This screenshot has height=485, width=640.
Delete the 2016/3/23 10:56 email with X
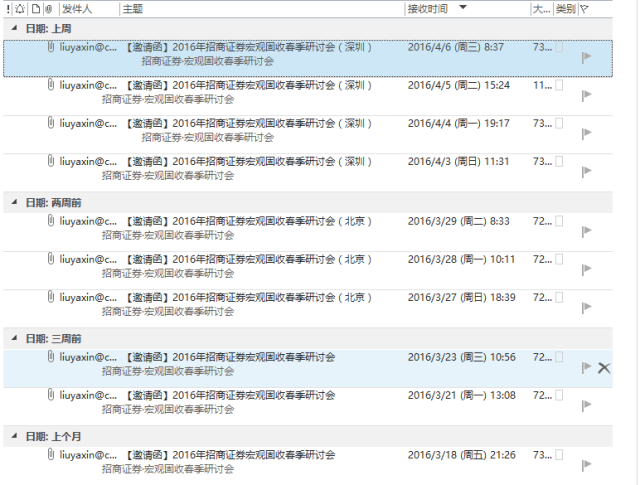point(604,368)
